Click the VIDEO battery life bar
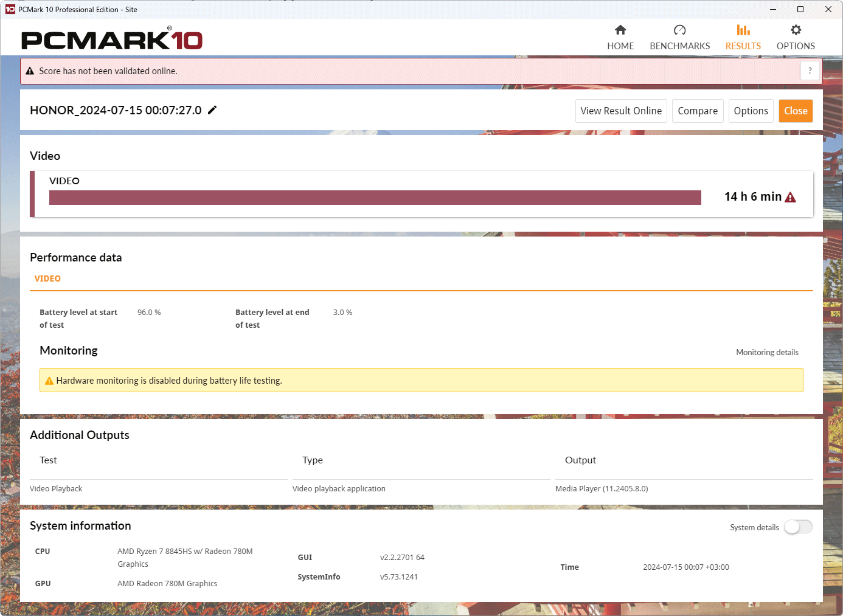The height and width of the screenshot is (616, 843). pyautogui.click(x=375, y=198)
